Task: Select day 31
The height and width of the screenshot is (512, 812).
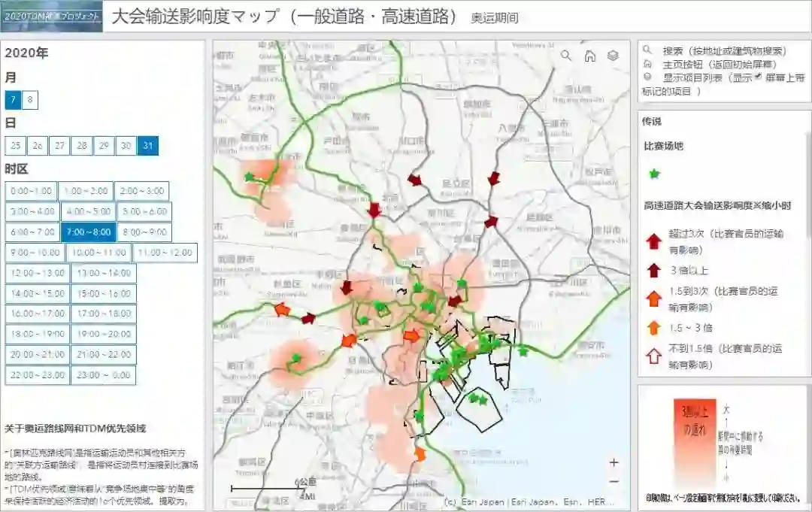Action: (x=148, y=145)
